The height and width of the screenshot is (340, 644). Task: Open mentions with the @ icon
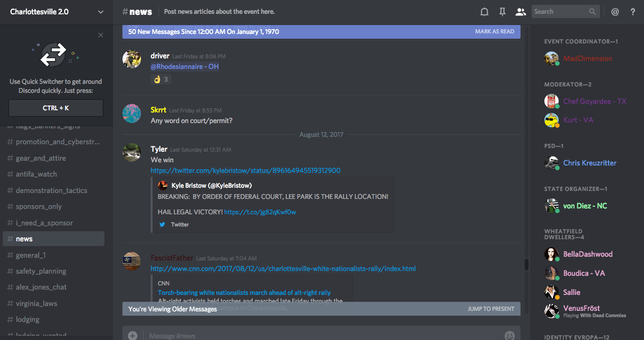[x=615, y=12]
